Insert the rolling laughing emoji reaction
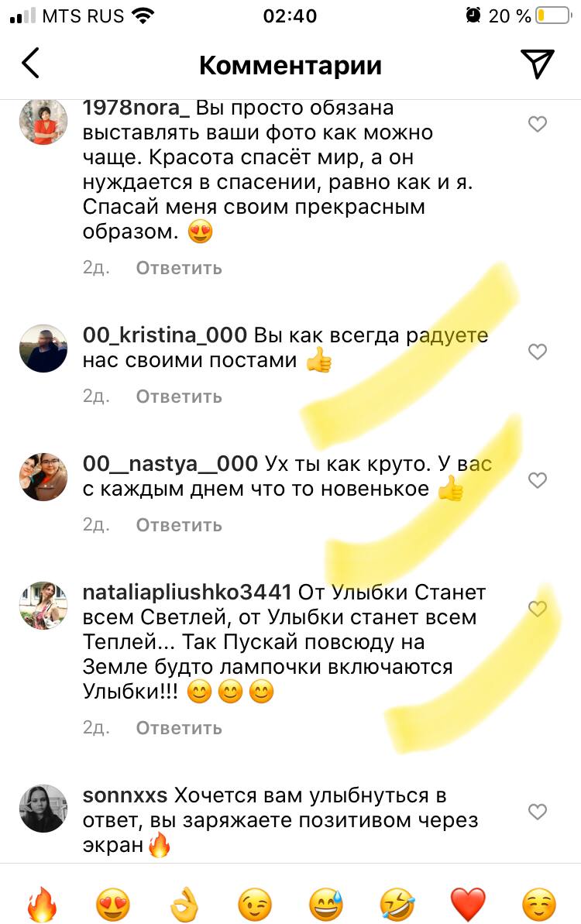Screen dimensions: 581x924 397,904
